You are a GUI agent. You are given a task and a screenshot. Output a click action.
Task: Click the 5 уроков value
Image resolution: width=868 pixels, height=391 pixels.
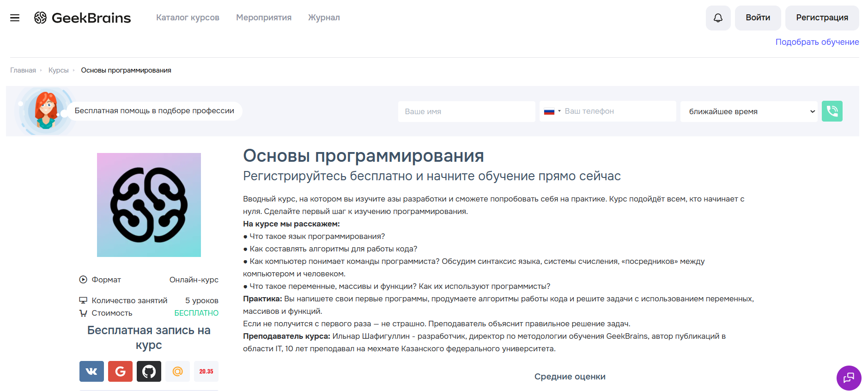(x=202, y=300)
